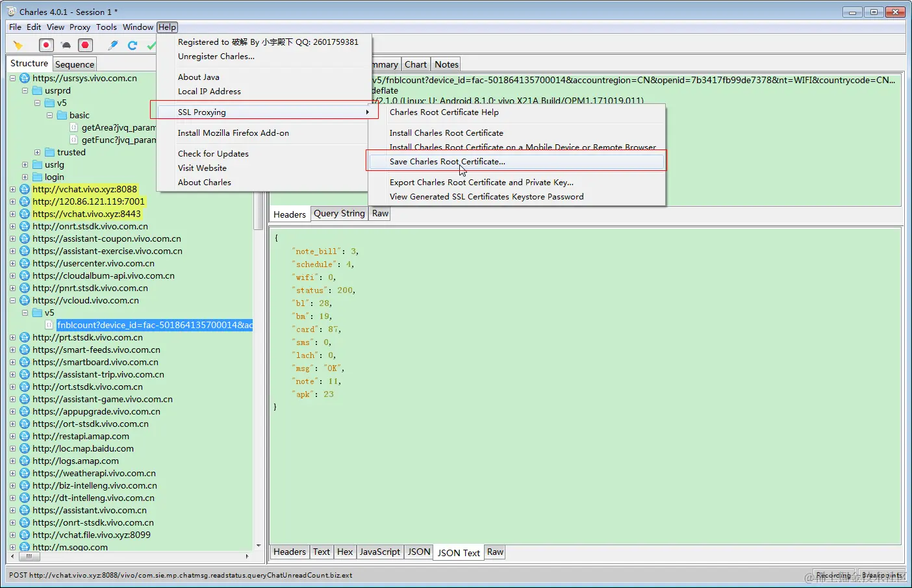This screenshot has width=912, height=588.
Task: Click the globe icon beside https://assistant.vivo.com.cn
Action: tap(25, 510)
